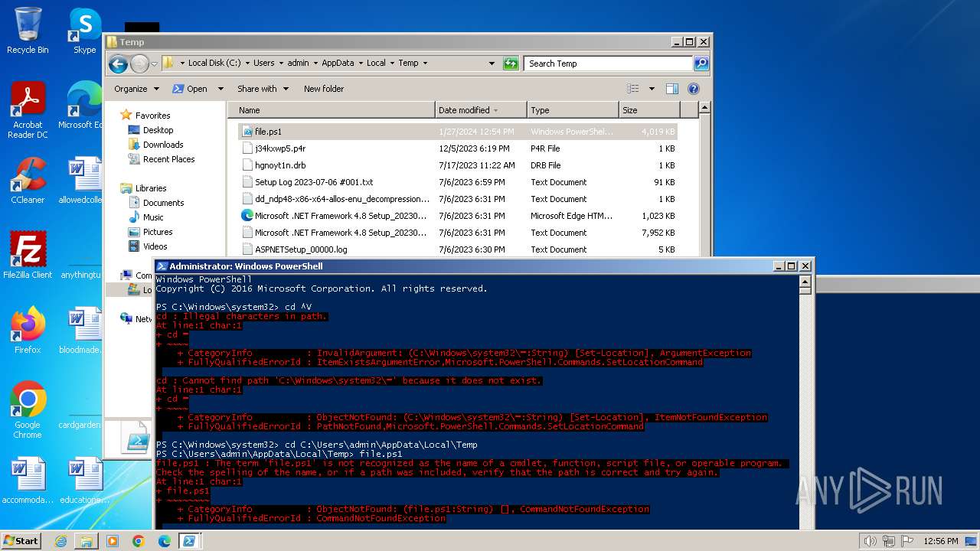The width and height of the screenshot is (980, 551).
Task: Select hgnoyt1n.drb file
Action: point(458,165)
